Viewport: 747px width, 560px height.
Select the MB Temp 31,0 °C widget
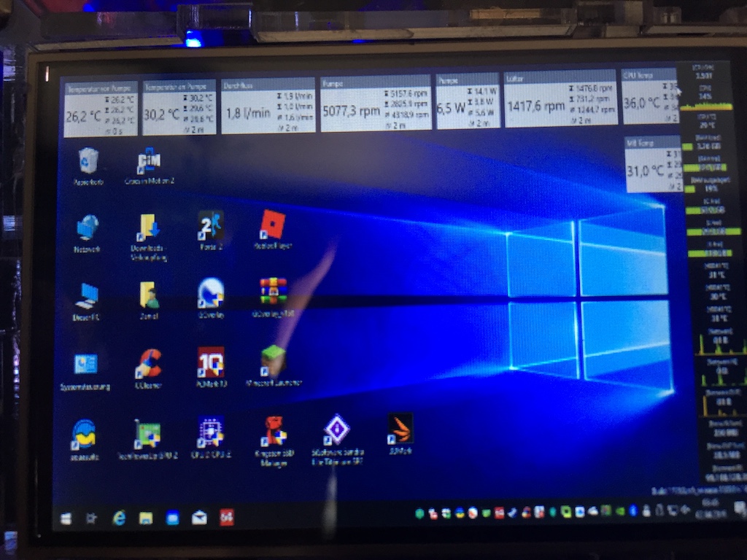[653, 165]
